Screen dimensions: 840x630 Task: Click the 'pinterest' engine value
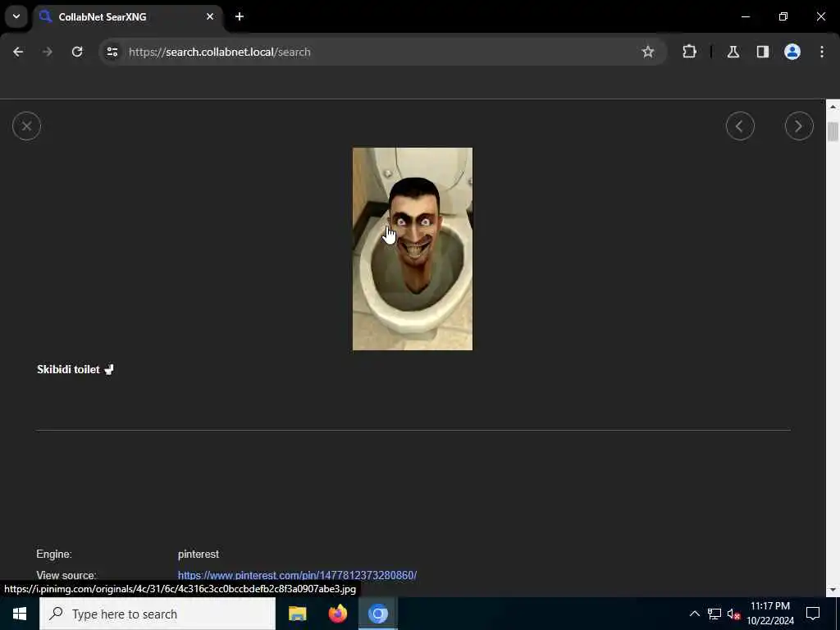point(199,555)
